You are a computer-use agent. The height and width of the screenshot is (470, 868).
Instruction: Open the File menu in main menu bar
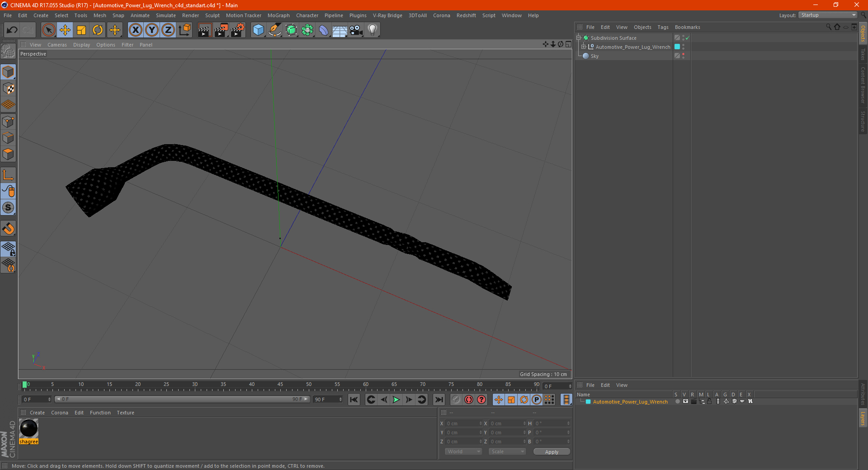click(8, 15)
